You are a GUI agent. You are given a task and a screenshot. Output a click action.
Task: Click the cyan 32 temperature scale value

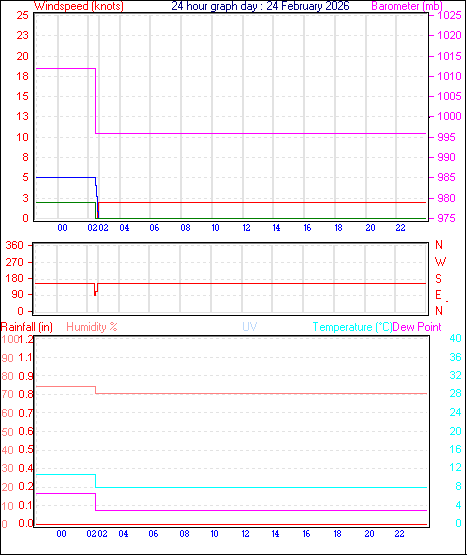pyautogui.click(x=455, y=375)
